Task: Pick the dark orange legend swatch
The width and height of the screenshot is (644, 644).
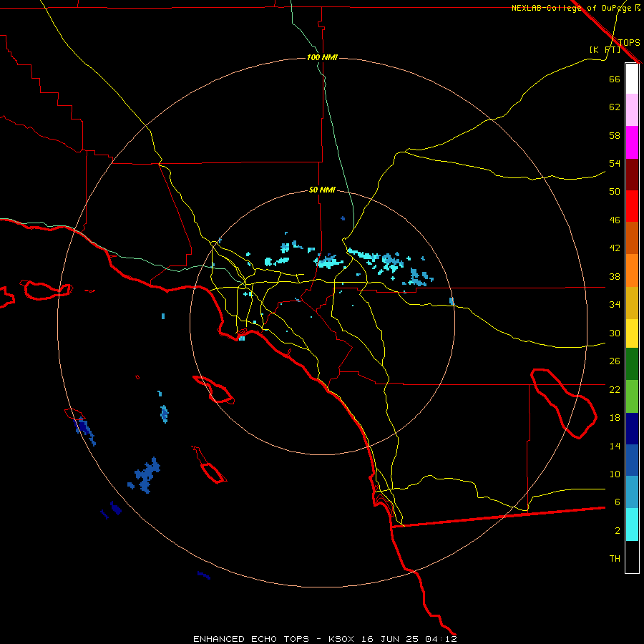Action: (632, 238)
